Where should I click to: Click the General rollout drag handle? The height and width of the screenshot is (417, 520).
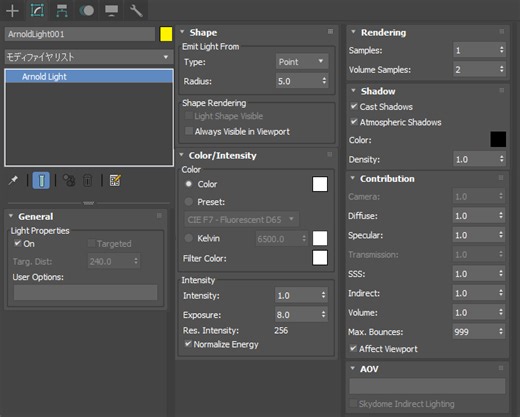tap(159, 216)
